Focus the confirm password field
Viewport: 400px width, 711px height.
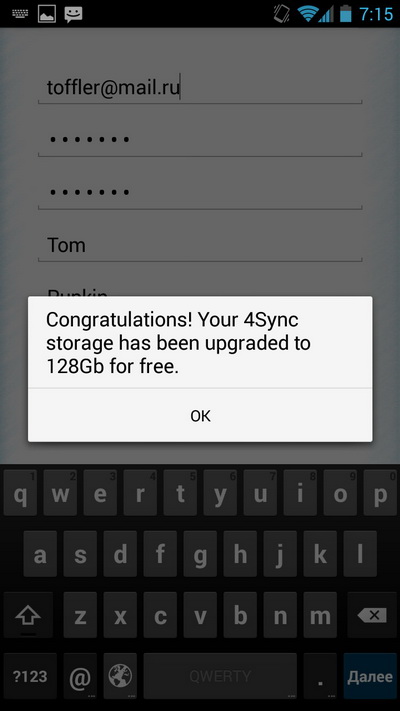200,193
